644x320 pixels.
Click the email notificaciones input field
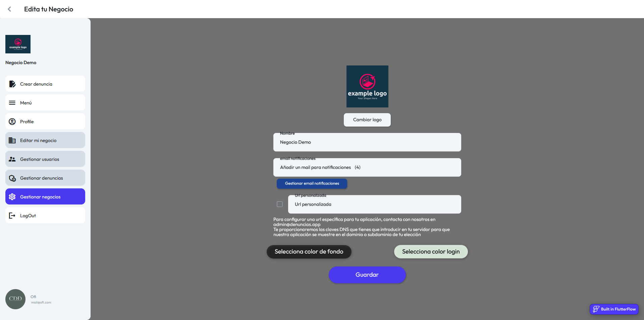coord(367,168)
